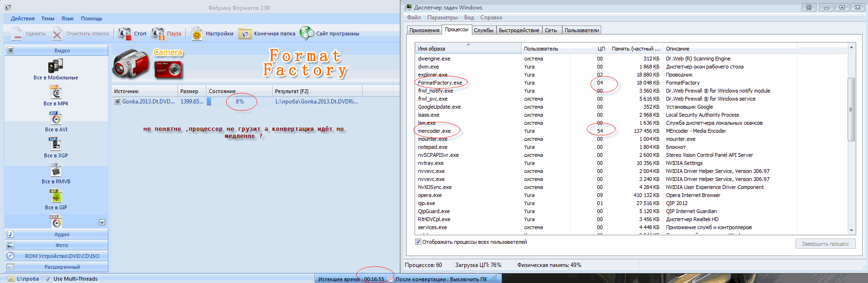Expand the Аудио section

click(56, 234)
